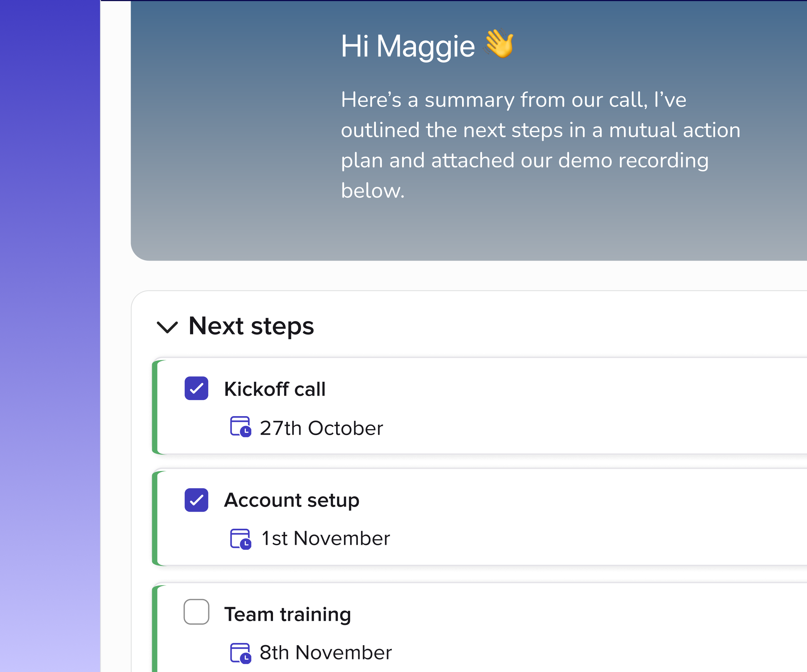807x672 pixels.
Task: Click the 1st November due date
Action: [x=325, y=539]
